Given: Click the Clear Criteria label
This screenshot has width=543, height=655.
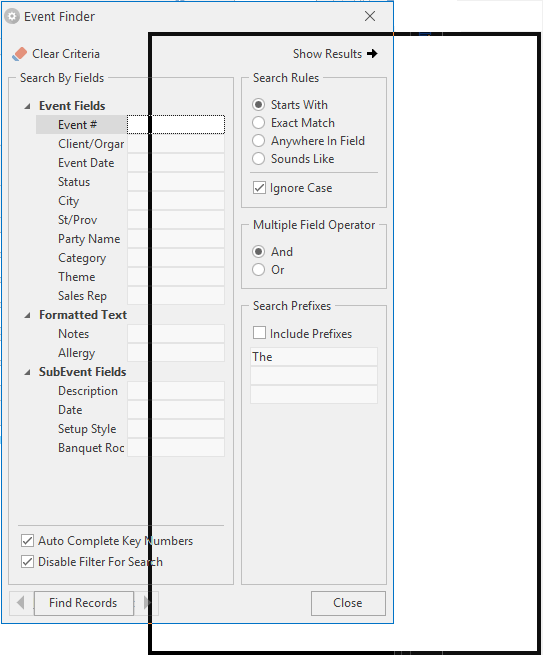Looking at the screenshot, I should click(x=66, y=54).
